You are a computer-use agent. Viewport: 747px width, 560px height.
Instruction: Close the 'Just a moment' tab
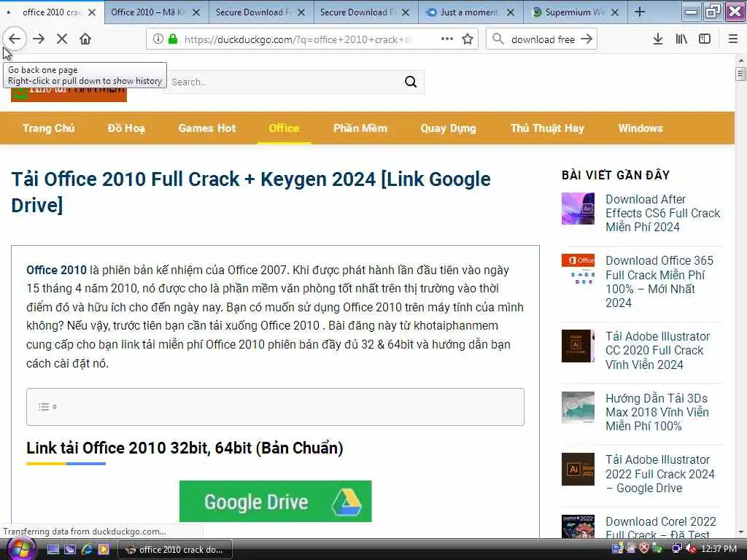[x=510, y=12]
